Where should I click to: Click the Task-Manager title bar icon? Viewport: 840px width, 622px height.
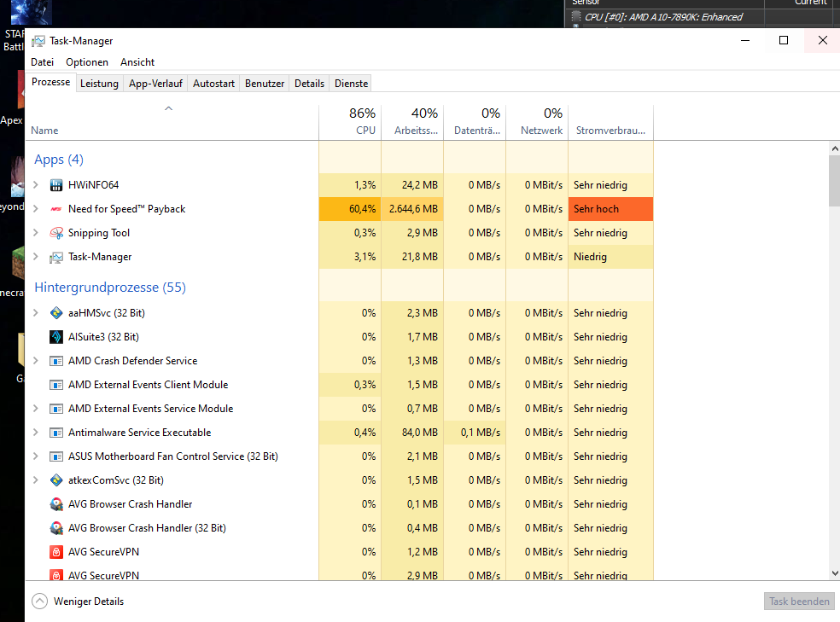(38, 41)
